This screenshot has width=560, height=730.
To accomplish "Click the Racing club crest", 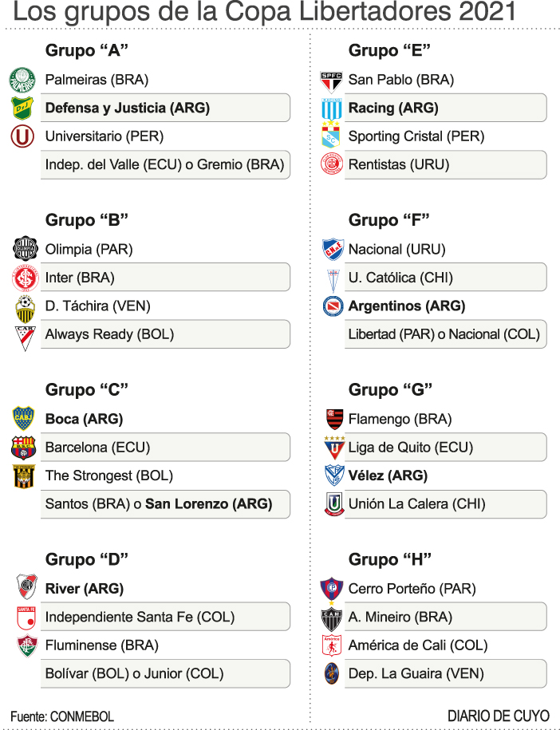I will tap(332, 109).
